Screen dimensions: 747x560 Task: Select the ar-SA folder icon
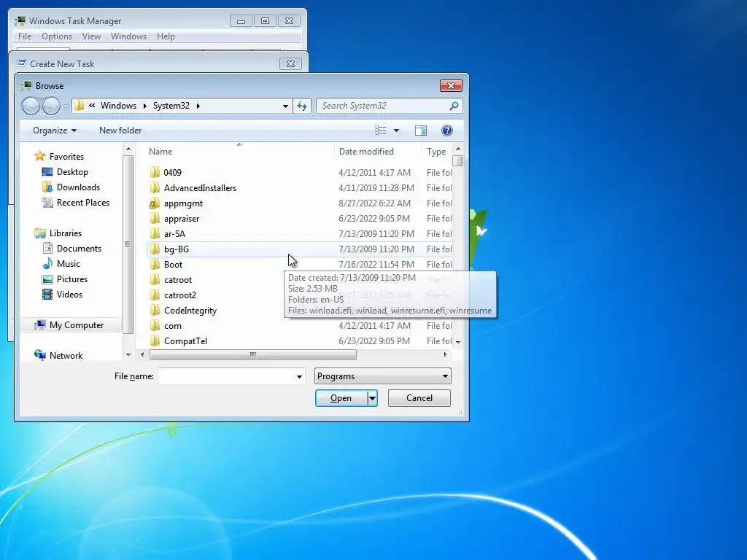point(155,234)
